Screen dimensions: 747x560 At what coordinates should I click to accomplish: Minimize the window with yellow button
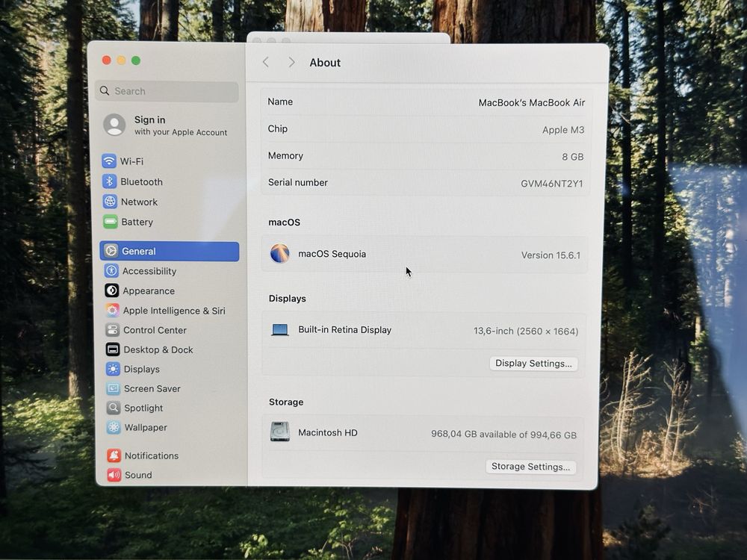tap(122, 60)
